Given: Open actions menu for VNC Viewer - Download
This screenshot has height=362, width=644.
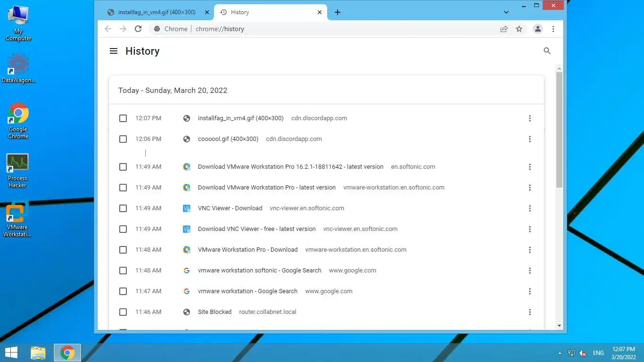Looking at the screenshot, I should coord(530,208).
